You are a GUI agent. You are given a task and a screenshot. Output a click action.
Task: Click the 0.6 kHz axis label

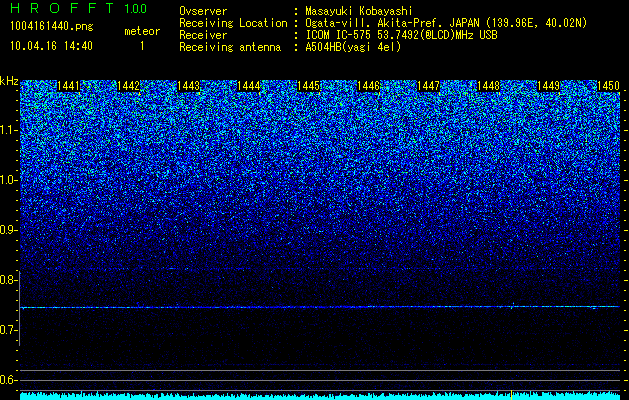pos(8,380)
